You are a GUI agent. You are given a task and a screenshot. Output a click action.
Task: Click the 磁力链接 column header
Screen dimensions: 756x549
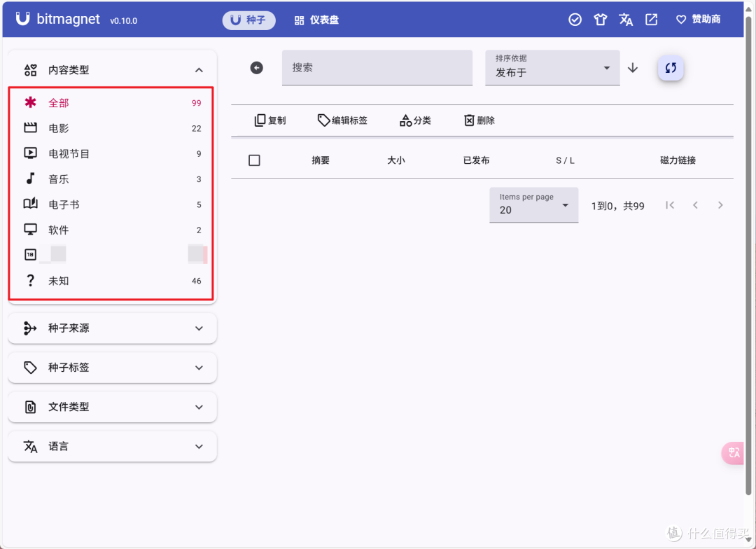(x=678, y=160)
